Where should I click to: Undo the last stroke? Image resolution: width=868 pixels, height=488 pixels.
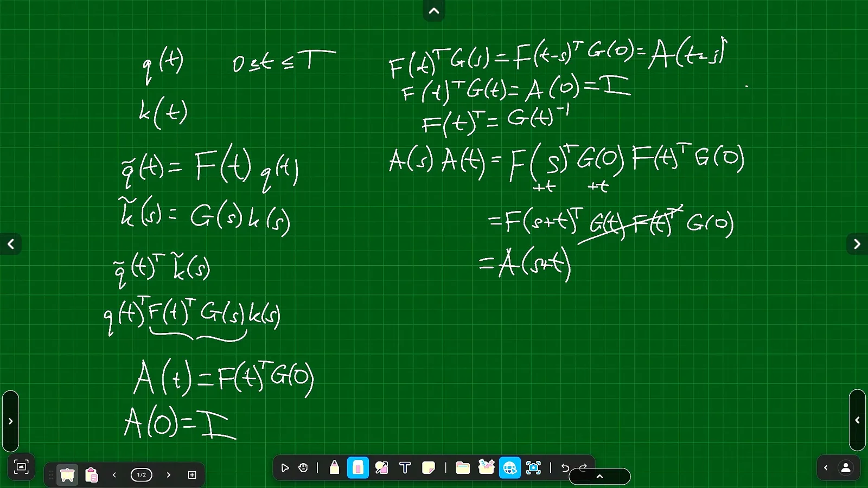click(x=565, y=467)
